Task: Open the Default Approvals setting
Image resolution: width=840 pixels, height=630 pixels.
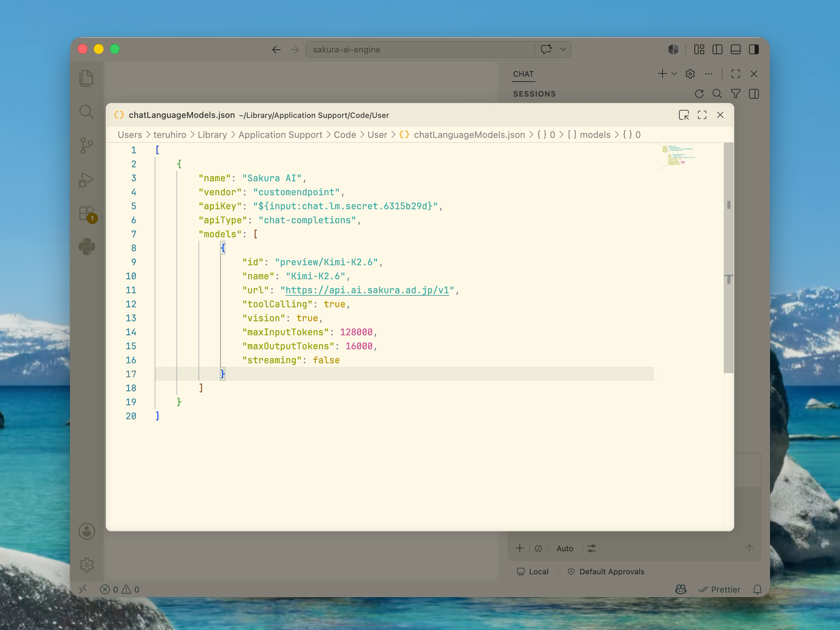Action: [x=606, y=572]
